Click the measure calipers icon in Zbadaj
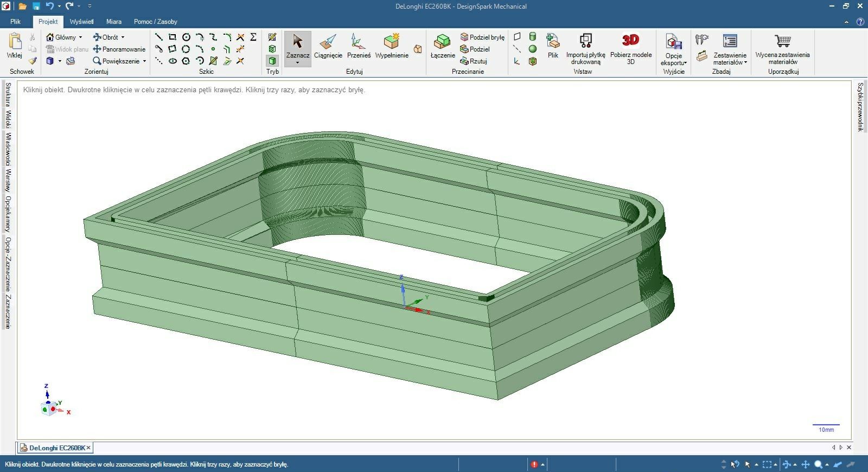Screen dimensions: 868x472 702,40
